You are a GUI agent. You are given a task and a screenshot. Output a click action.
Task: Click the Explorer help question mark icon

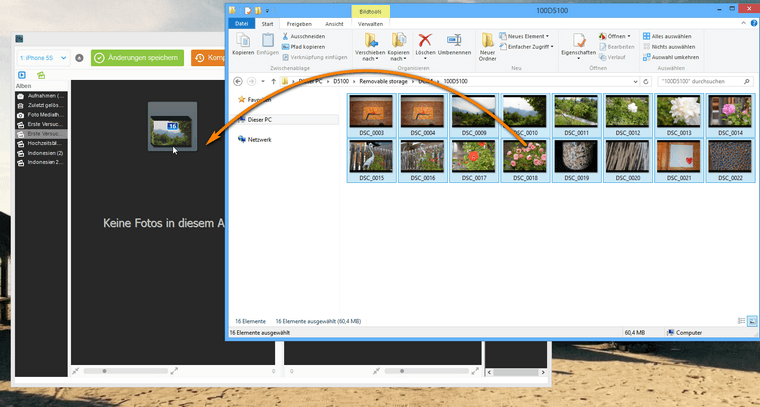[754, 23]
